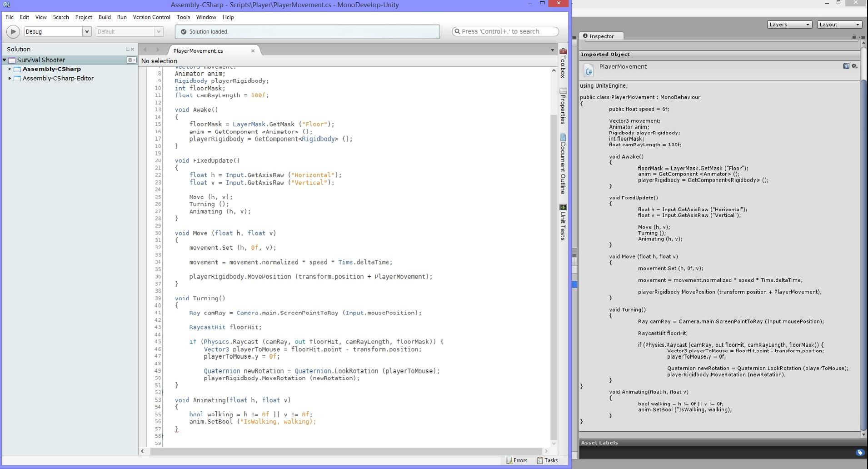Open the Layout dropdown in Unity
The height and width of the screenshot is (469, 868).
[x=838, y=25]
